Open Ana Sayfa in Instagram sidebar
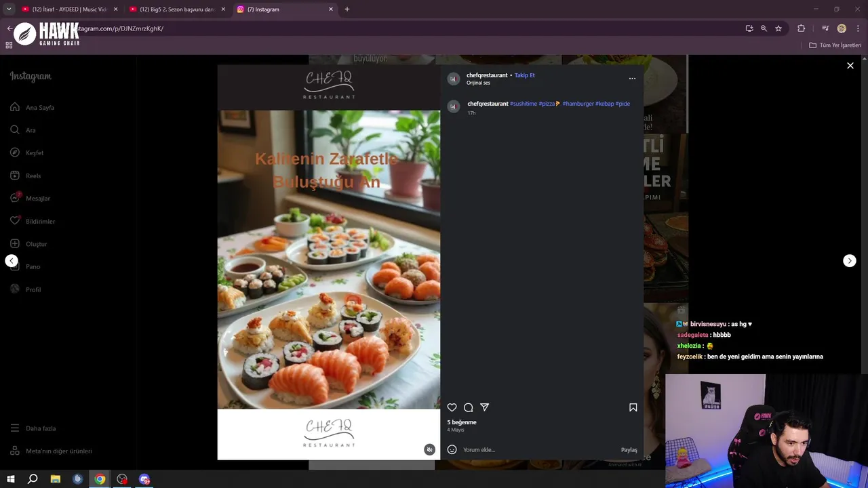 (x=33, y=107)
